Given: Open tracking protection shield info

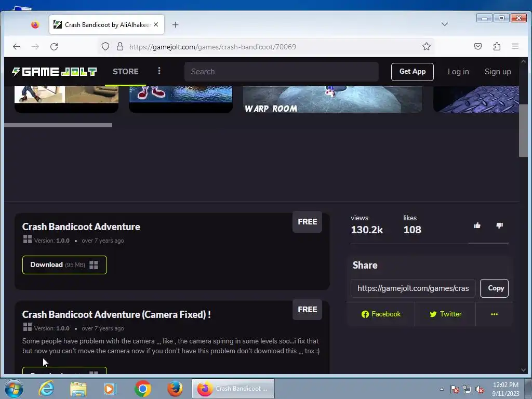Looking at the screenshot, I should (105, 46).
